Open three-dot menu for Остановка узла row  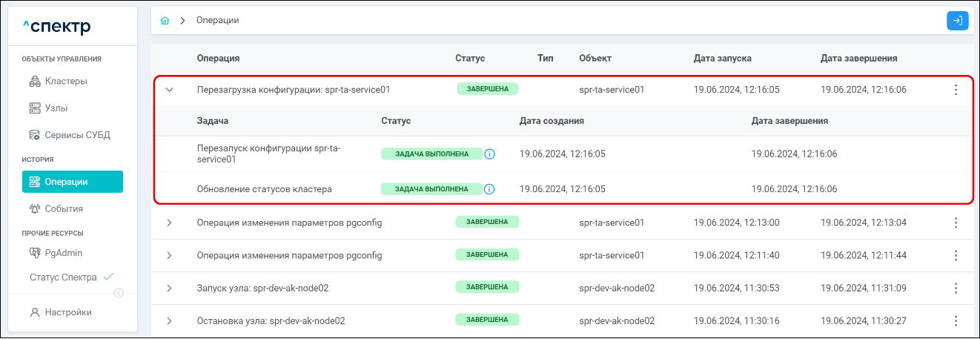[956, 321]
